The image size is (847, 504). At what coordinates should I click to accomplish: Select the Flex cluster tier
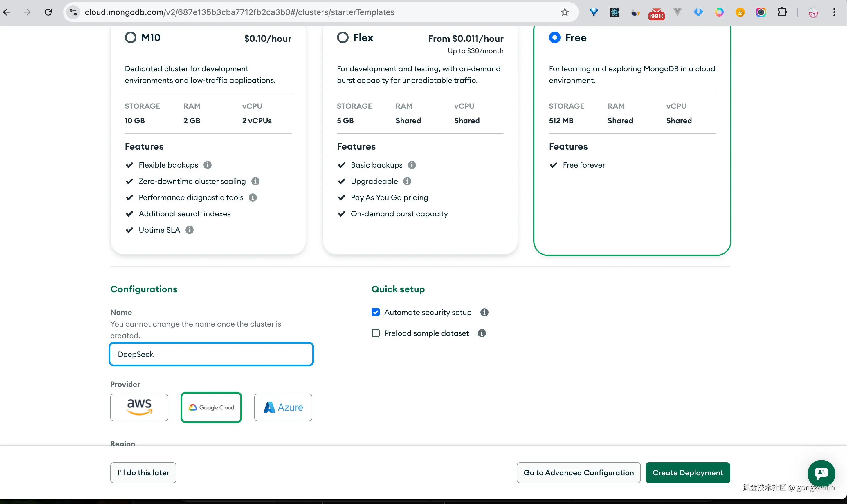pyautogui.click(x=343, y=38)
